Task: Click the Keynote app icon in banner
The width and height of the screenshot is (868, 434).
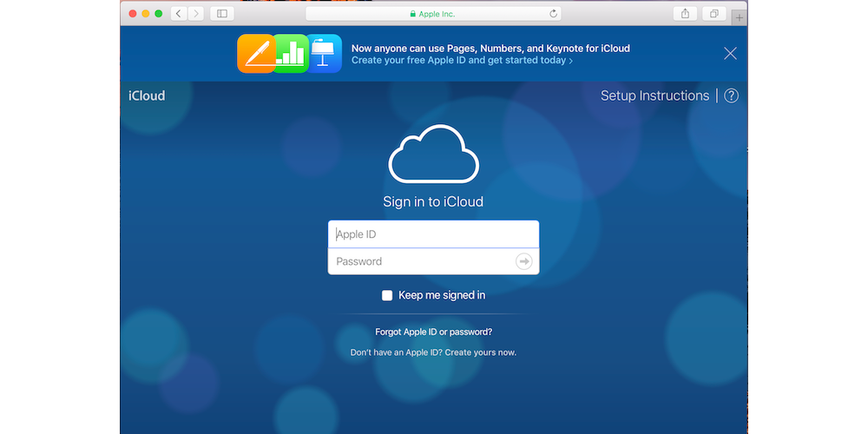Action: [325, 54]
